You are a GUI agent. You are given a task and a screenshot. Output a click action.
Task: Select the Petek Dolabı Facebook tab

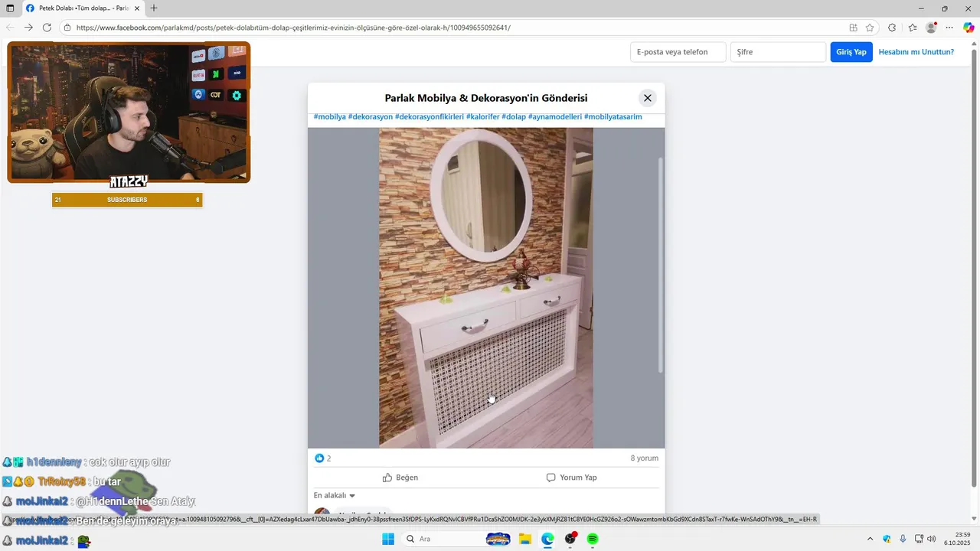tap(83, 8)
